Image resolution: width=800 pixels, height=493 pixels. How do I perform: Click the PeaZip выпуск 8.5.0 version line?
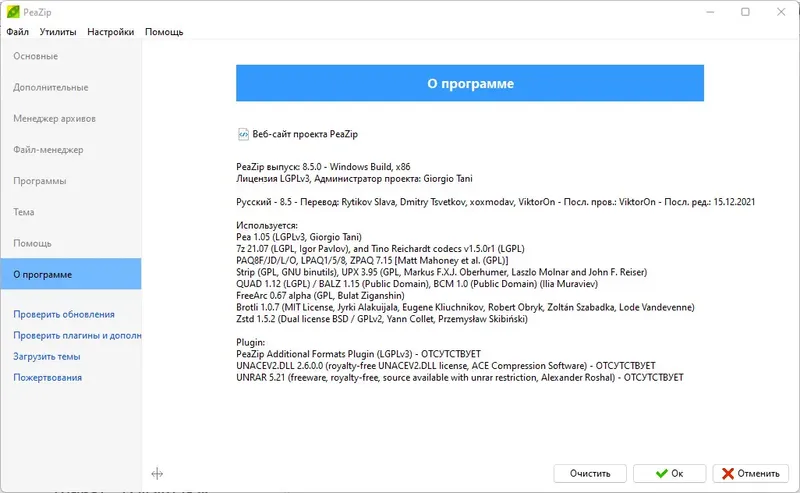[x=323, y=167]
